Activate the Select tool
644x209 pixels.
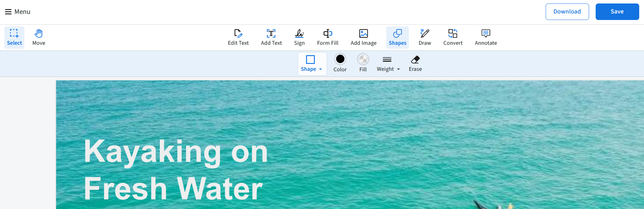(x=14, y=37)
